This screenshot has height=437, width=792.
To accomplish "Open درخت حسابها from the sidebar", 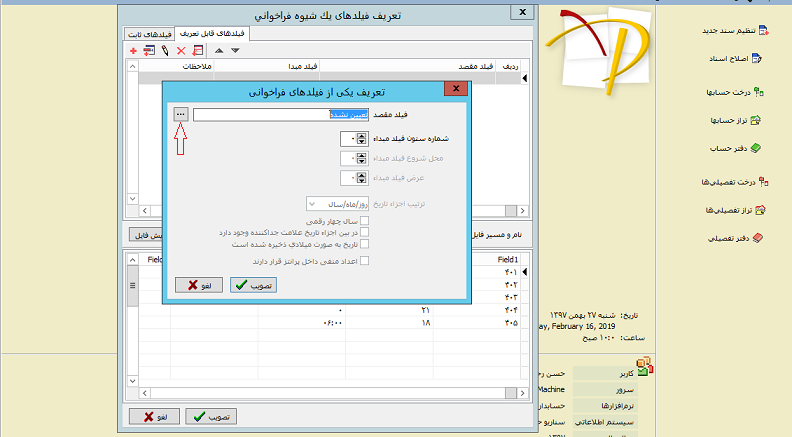I will (x=729, y=92).
